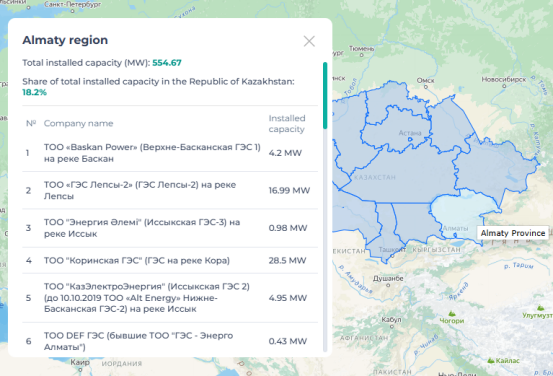Screen dimensions: 553x376
Task: Click the 554.67 total capacity value
Action: [x=167, y=63]
